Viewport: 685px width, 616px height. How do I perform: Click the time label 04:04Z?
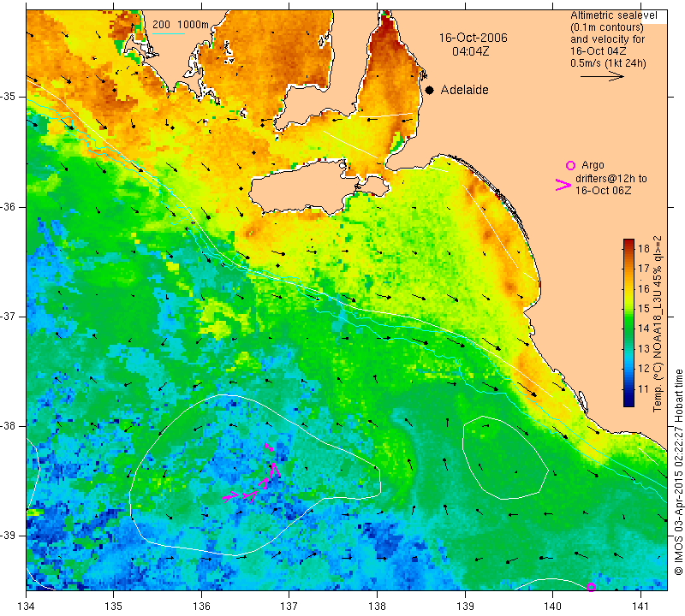[470, 51]
